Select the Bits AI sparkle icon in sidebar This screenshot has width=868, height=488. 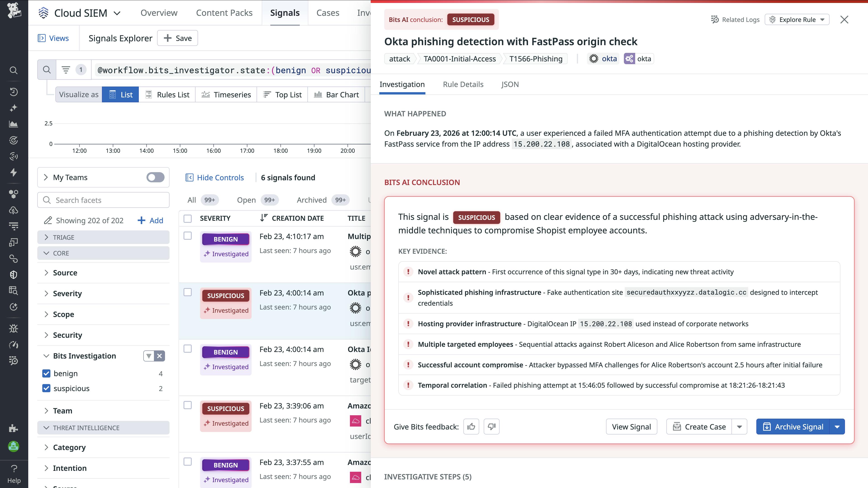coord(14,107)
